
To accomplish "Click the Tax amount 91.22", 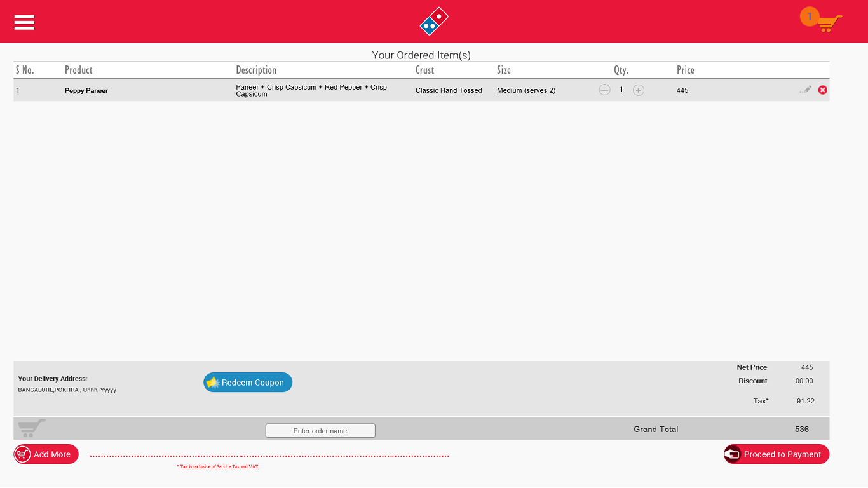I will (x=806, y=401).
